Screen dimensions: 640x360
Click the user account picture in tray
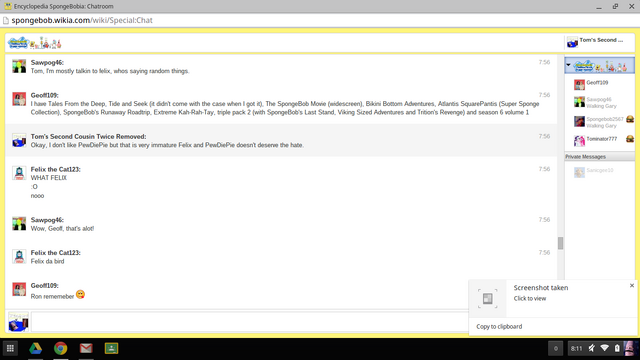(x=630, y=348)
